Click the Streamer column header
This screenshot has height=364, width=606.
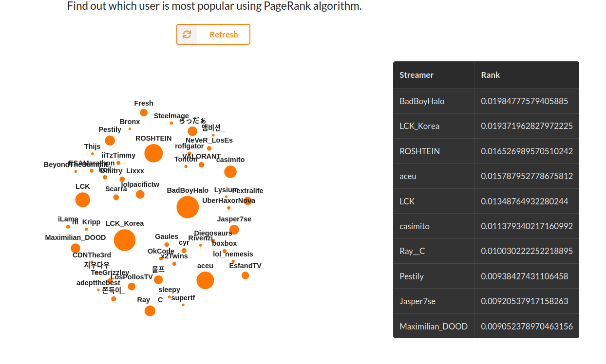click(x=417, y=75)
